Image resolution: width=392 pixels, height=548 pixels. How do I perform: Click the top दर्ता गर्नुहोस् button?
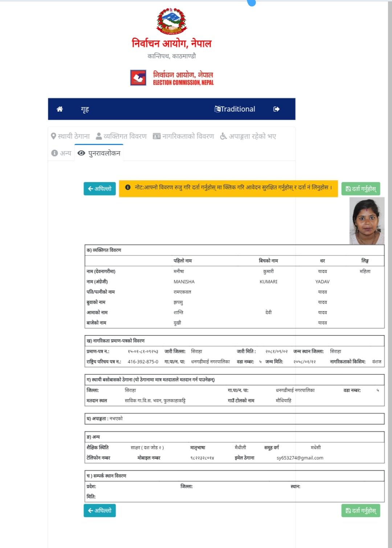(361, 189)
